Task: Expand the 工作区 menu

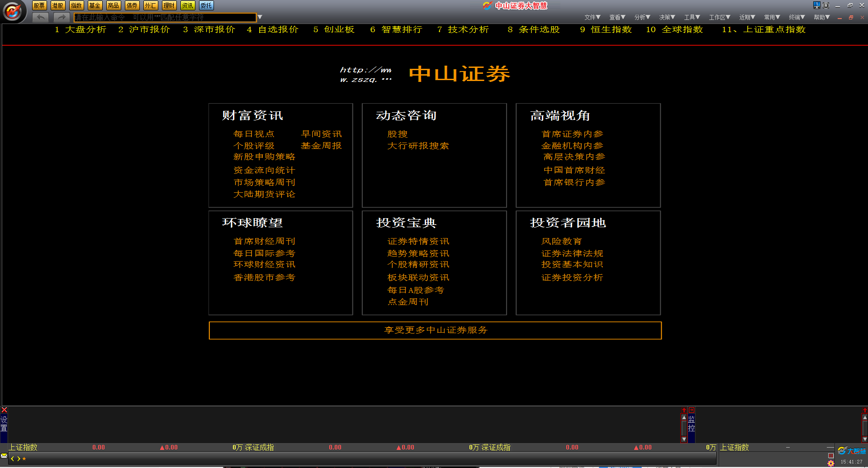Action: click(x=719, y=17)
